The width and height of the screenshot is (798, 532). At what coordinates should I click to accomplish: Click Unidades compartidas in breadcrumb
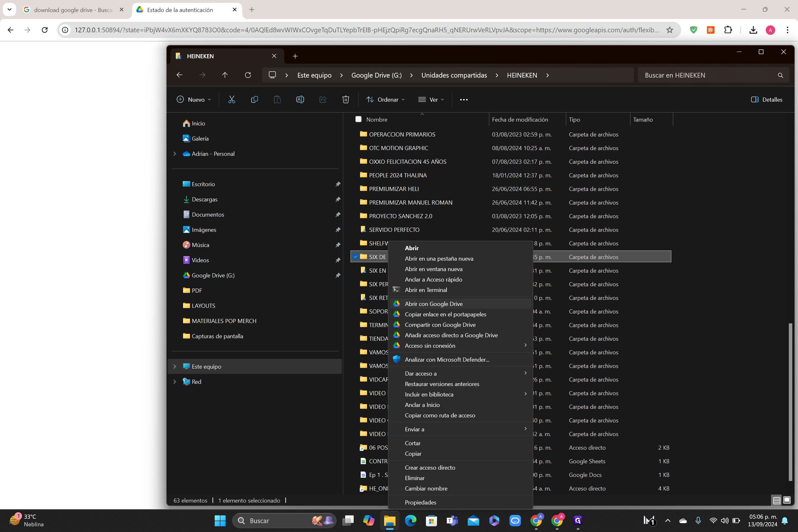pyautogui.click(x=454, y=75)
